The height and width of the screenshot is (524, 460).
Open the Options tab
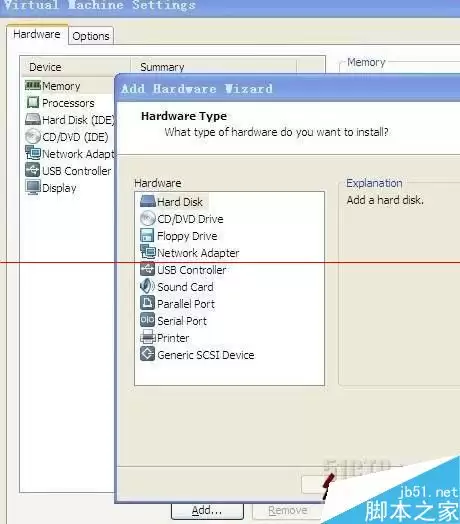tap(91, 36)
